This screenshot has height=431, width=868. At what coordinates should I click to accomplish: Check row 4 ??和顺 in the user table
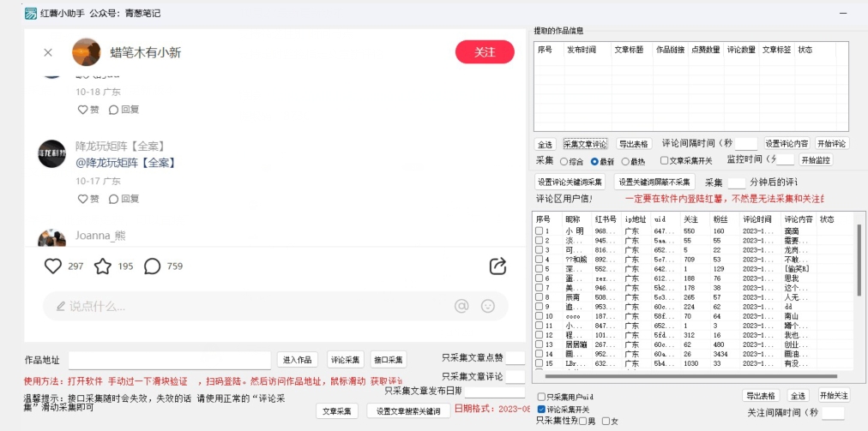click(539, 259)
